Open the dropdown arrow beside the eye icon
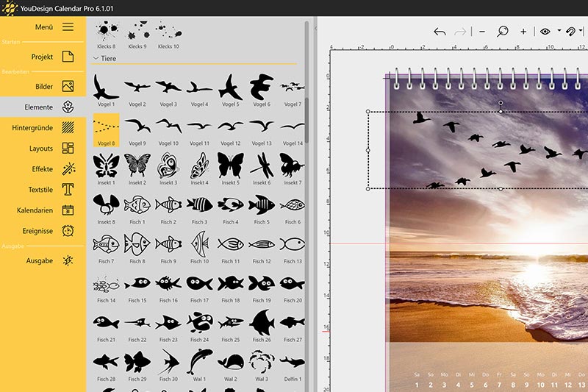The width and height of the screenshot is (588, 392). tap(558, 32)
